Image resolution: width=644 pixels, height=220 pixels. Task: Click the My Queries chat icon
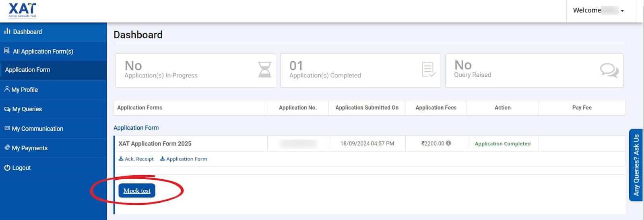pyautogui.click(x=7, y=109)
